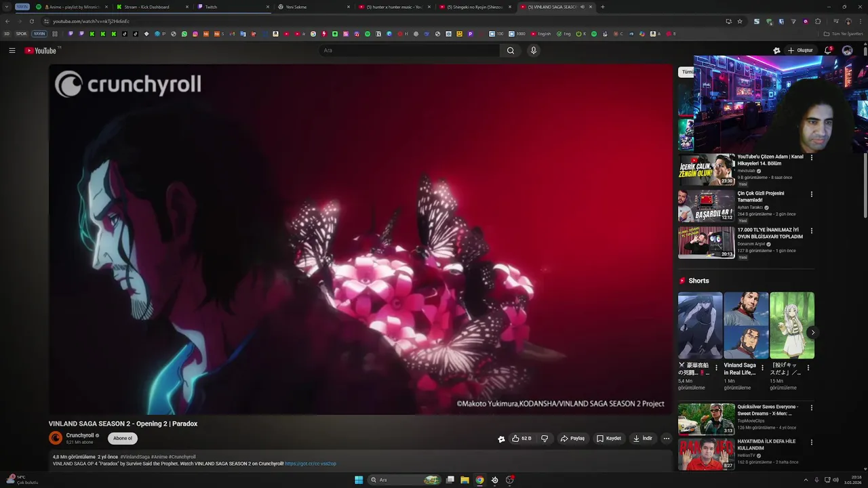Open the Chrome three-dot menu

[860, 21]
